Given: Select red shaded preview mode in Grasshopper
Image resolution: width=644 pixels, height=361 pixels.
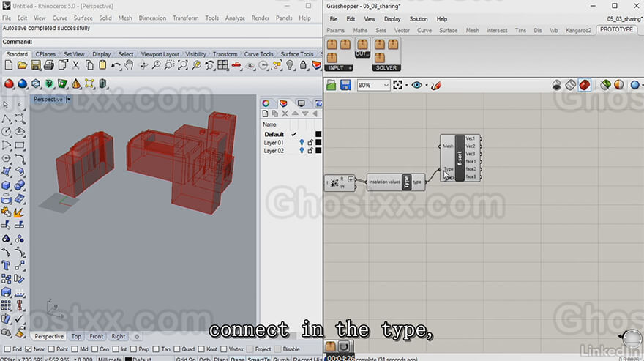Looking at the screenshot, I should 585,85.
